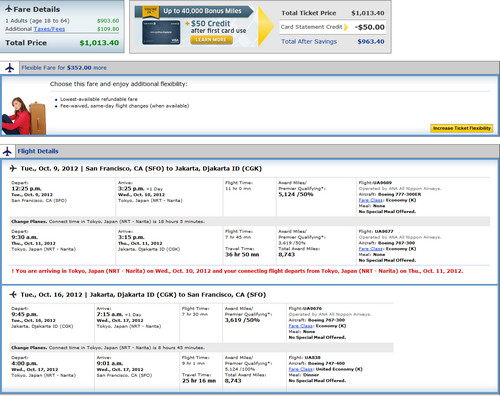Image resolution: width=500 pixels, height=396 pixels.
Task: Click the airplane icon in Flight Details header
Action: click(7, 151)
